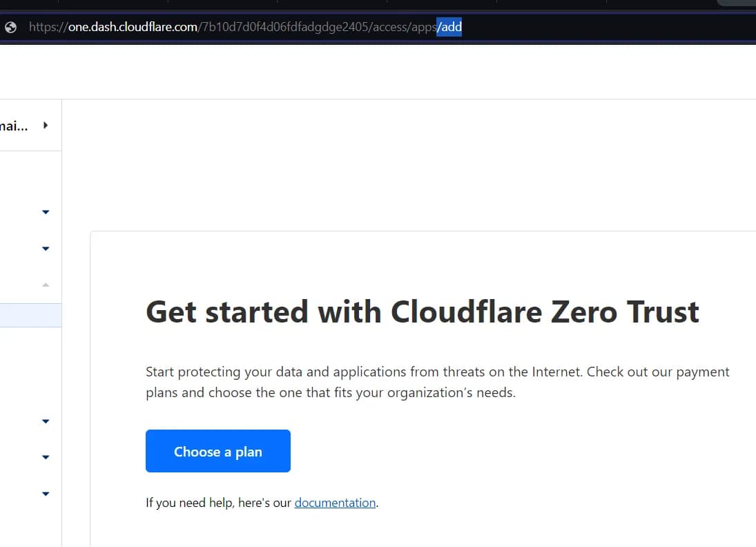Open the documentation link
This screenshot has height=547, width=756.
click(335, 503)
